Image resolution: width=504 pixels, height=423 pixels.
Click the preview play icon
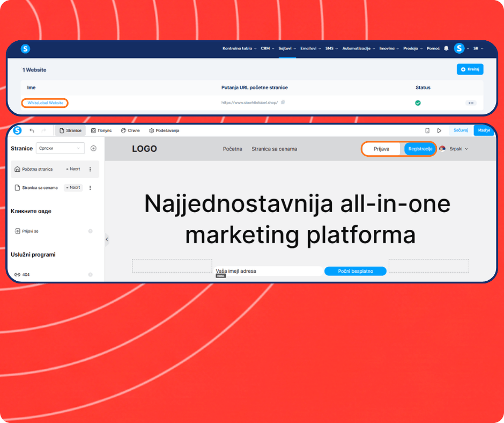pyautogui.click(x=439, y=130)
